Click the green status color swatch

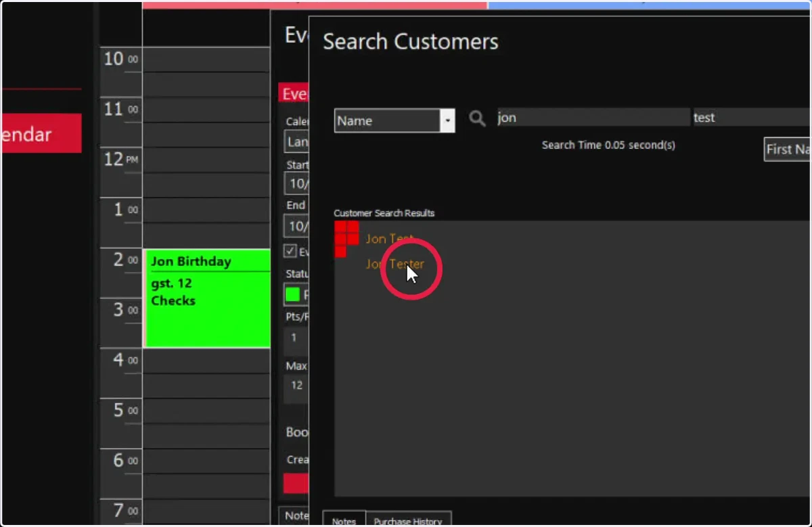point(292,294)
